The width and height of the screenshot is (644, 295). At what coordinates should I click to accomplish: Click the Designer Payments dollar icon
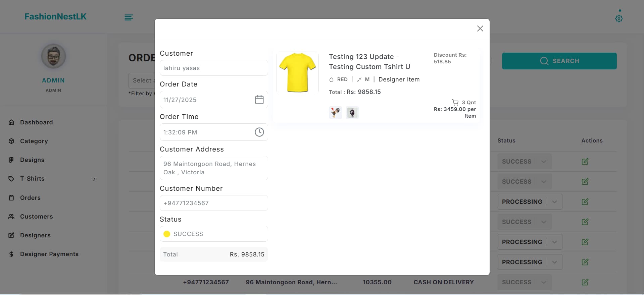click(x=11, y=254)
